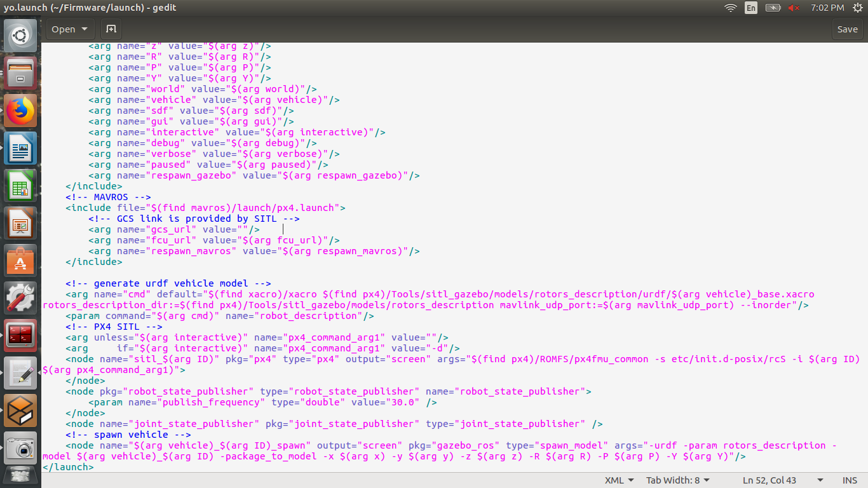Click the fcu_url arg line
This screenshot has width=868, height=488.
214,240
